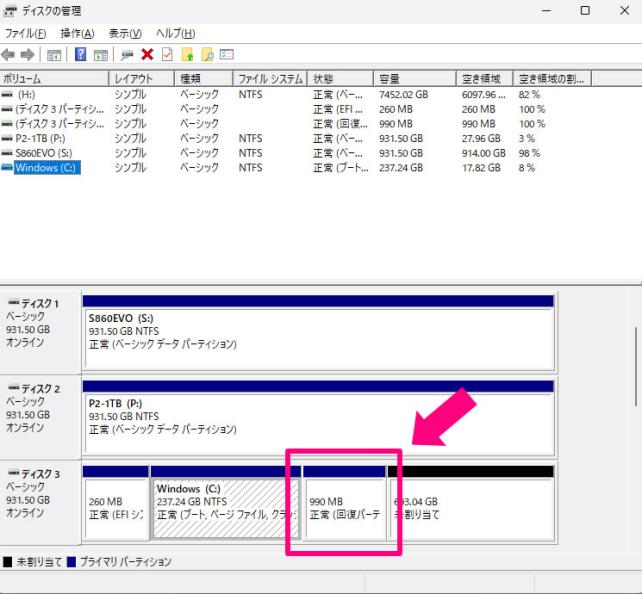Click the 17.82 GB free space cell
This screenshot has width=642, height=594.
coord(481,168)
